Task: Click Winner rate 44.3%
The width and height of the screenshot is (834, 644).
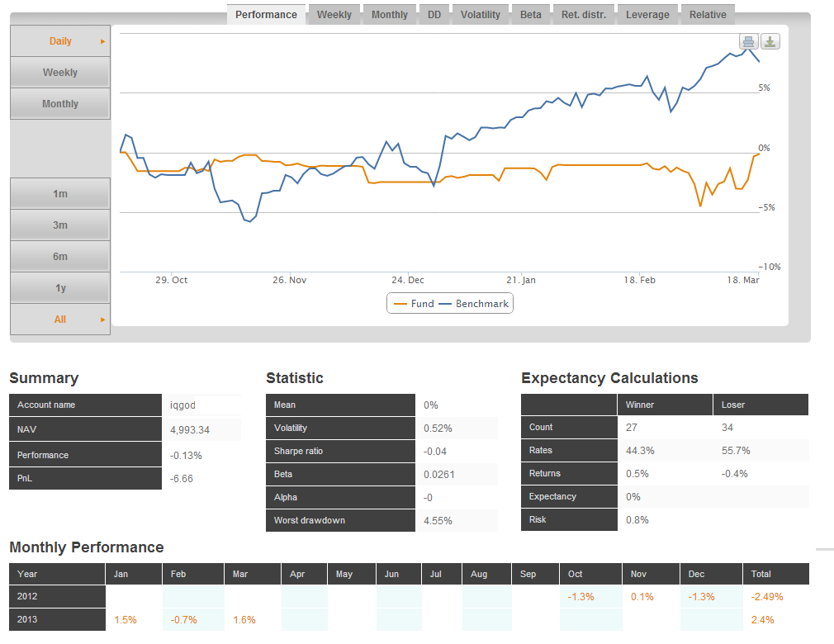Action: point(640,451)
